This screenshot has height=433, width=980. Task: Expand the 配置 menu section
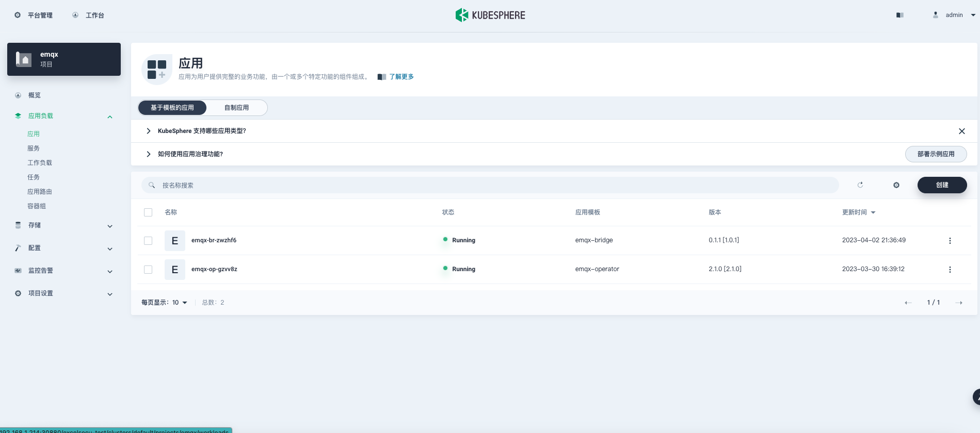point(110,248)
